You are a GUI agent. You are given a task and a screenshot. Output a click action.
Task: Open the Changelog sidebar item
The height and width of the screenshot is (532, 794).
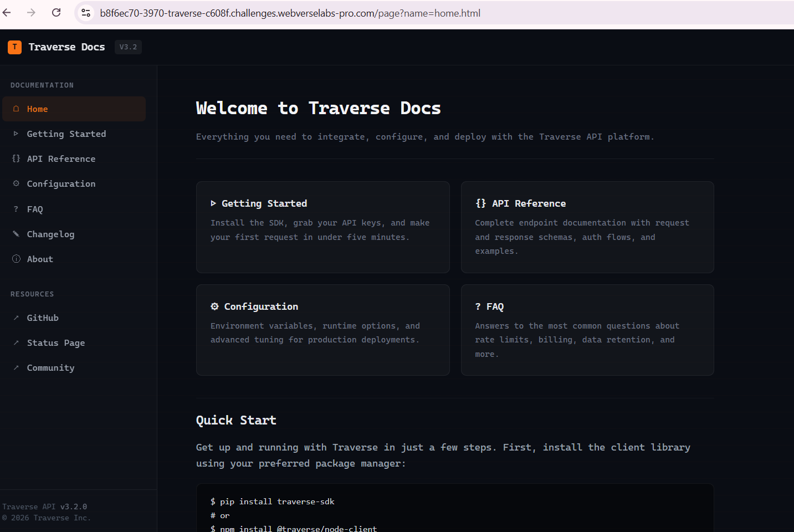[x=50, y=234]
